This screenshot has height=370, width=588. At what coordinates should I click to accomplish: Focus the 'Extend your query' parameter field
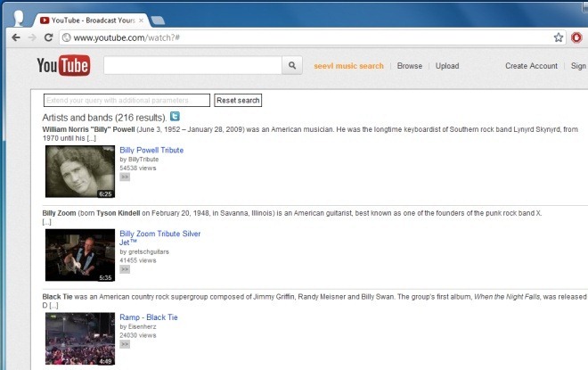[x=127, y=100]
